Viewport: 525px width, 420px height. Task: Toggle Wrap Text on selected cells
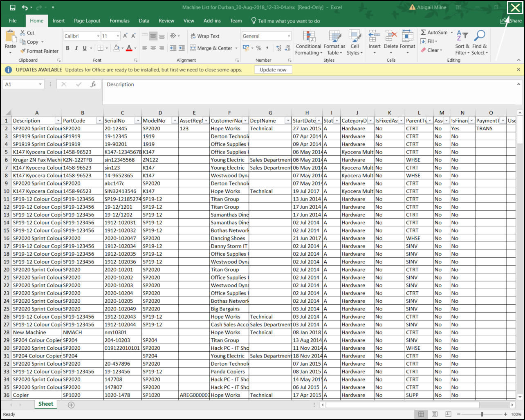coord(205,36)
